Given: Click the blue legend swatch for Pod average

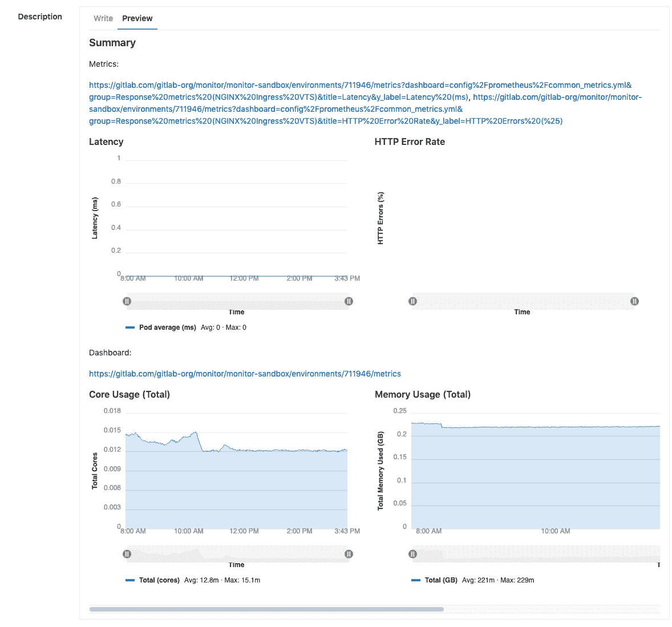Looking at the screenshot, I should click(x=130, y=327).
